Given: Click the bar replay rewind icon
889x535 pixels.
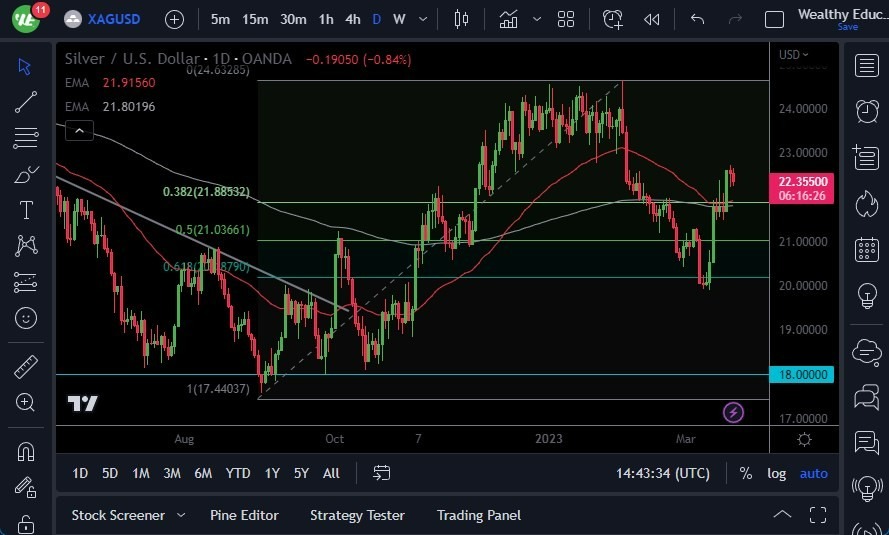Looking at the screenshot, I should (x=652, y=19).
